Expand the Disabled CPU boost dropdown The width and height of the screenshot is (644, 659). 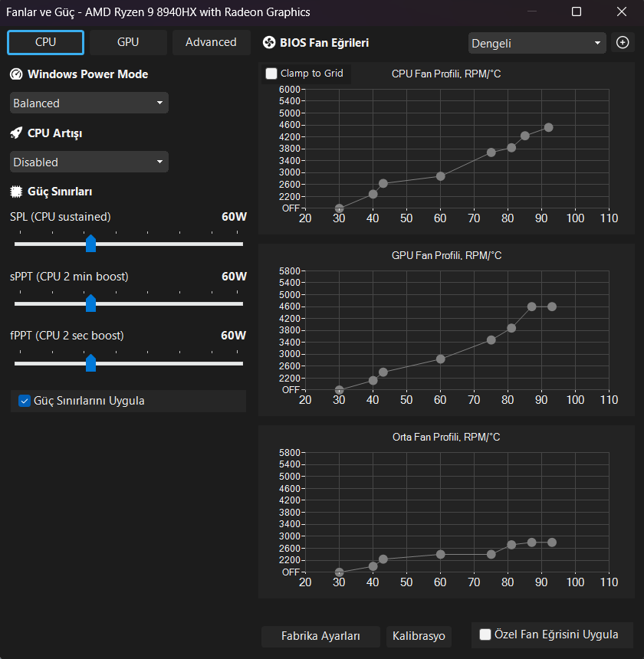pos(89,162)
